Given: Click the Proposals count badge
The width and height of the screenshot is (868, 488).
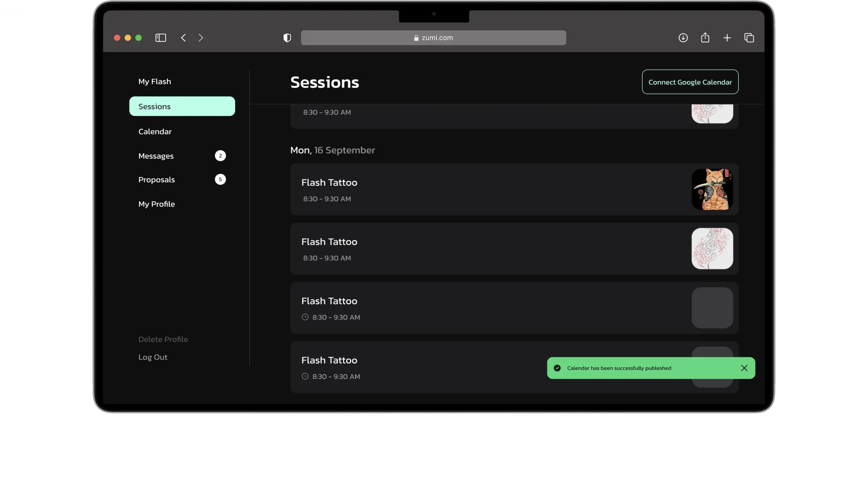Looking at the screenshot, I should pos(220,179).
